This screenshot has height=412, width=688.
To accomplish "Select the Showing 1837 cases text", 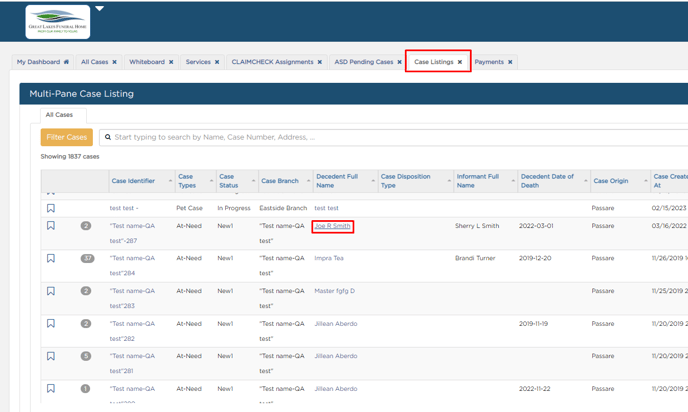I will [70, 156].
